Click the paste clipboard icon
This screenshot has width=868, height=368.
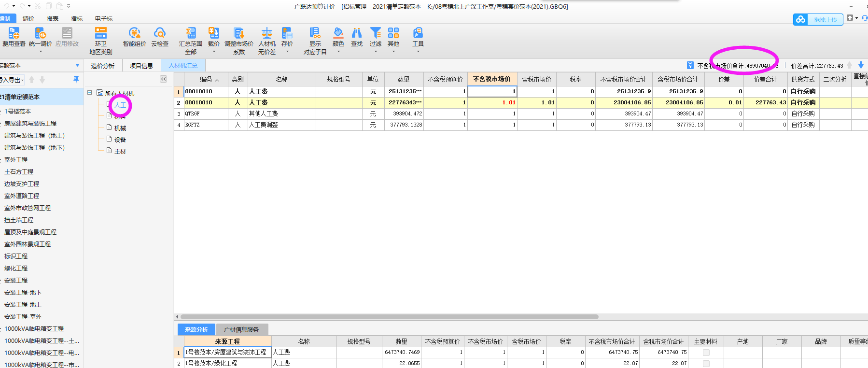(60, 6)
